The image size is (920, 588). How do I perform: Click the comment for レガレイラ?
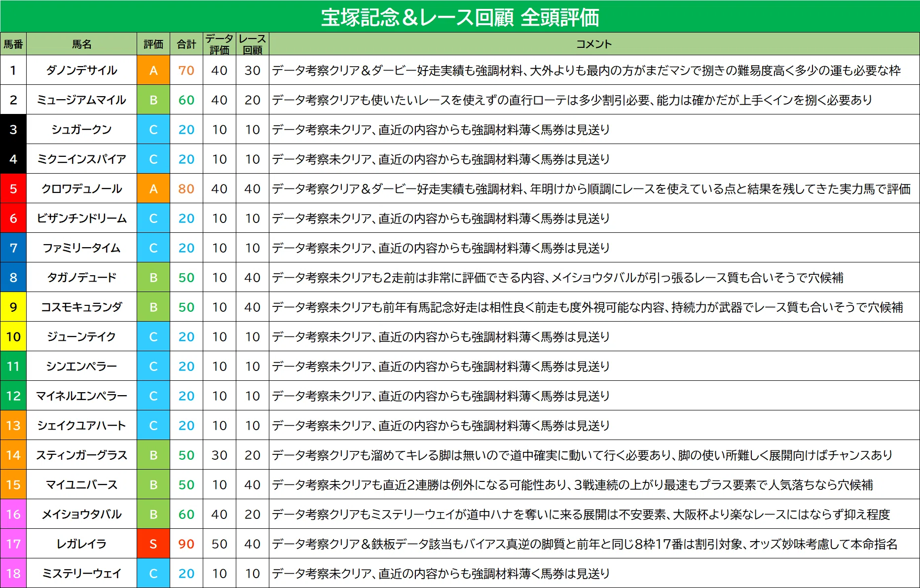coord(585,544)
